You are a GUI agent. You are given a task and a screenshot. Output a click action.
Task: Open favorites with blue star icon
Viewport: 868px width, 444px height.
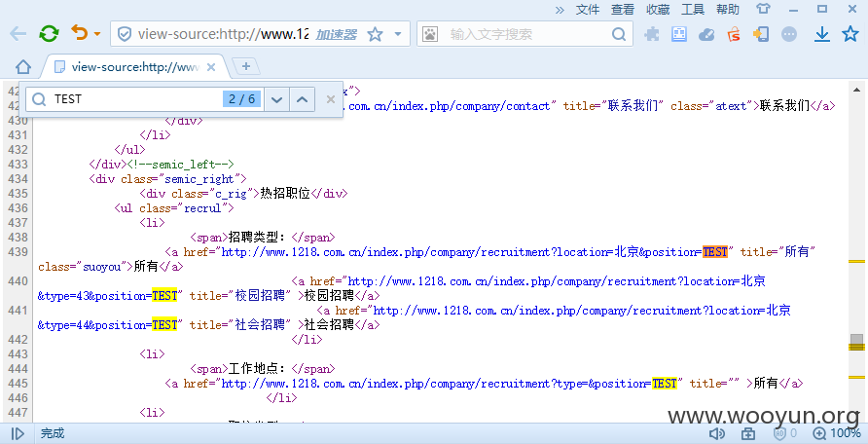850,34
